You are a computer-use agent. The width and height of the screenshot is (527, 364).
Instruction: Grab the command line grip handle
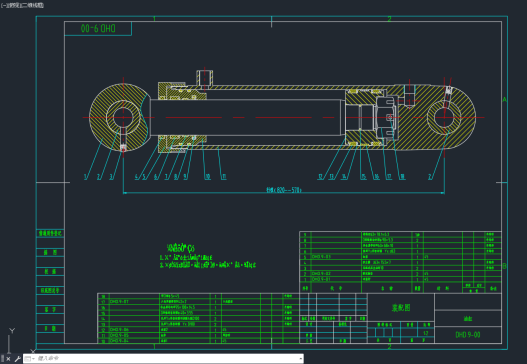click(x=3, y=359)
